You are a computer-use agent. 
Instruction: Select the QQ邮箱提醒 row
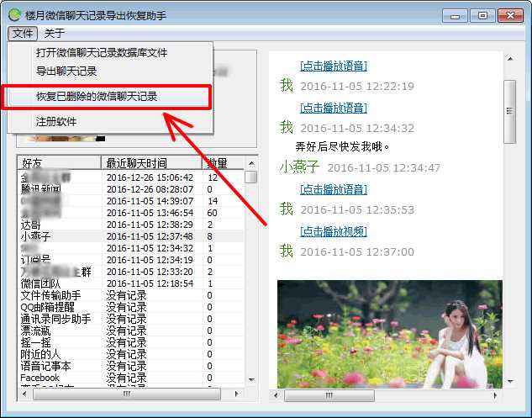click(130, 307)
